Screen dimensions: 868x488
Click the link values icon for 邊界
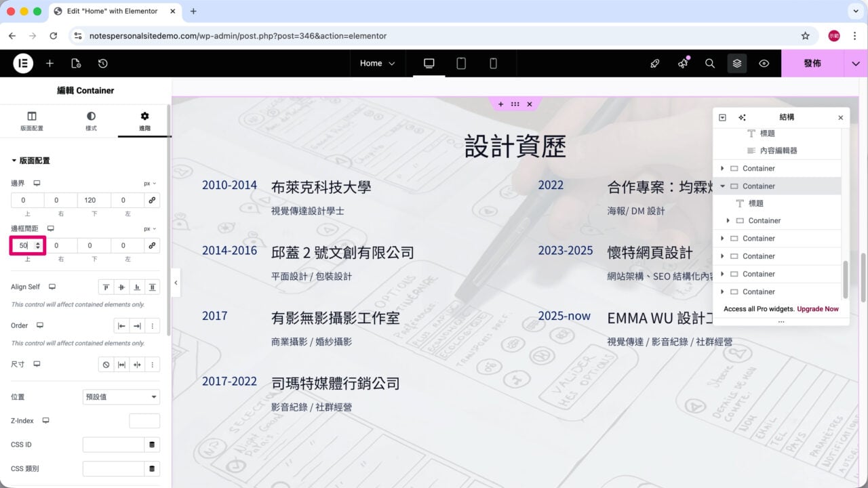point(152,200)
